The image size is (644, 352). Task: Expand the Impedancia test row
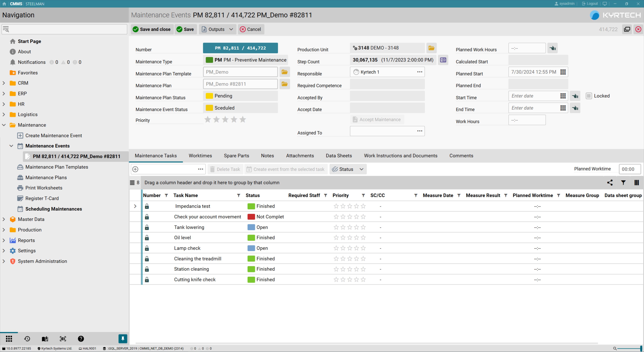[135, 206]
